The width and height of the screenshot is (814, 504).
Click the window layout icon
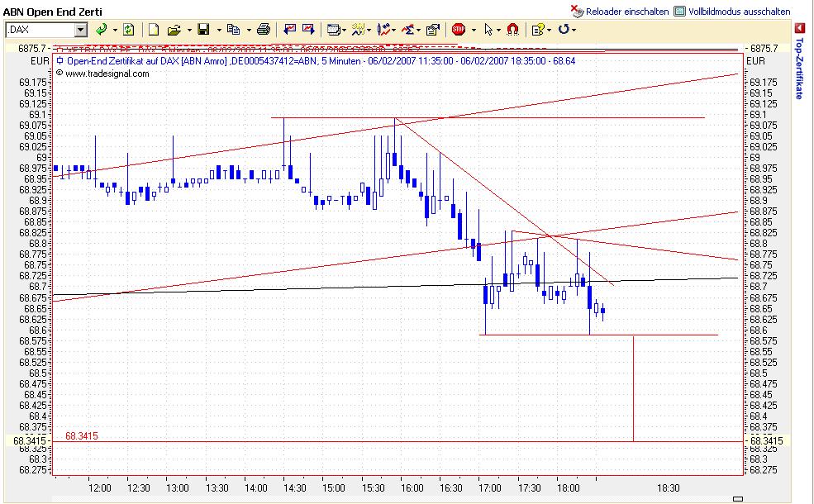point(333,30)
